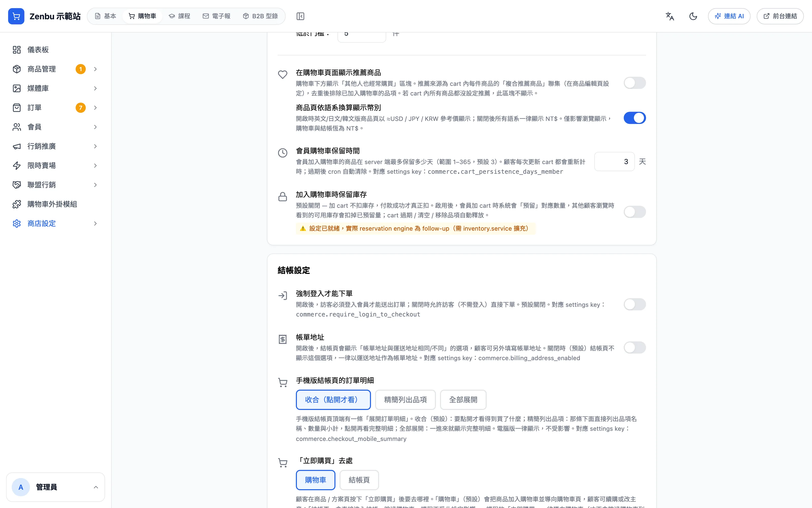
Task: Click the 商品管理 box icon
Action: point(17,69)
